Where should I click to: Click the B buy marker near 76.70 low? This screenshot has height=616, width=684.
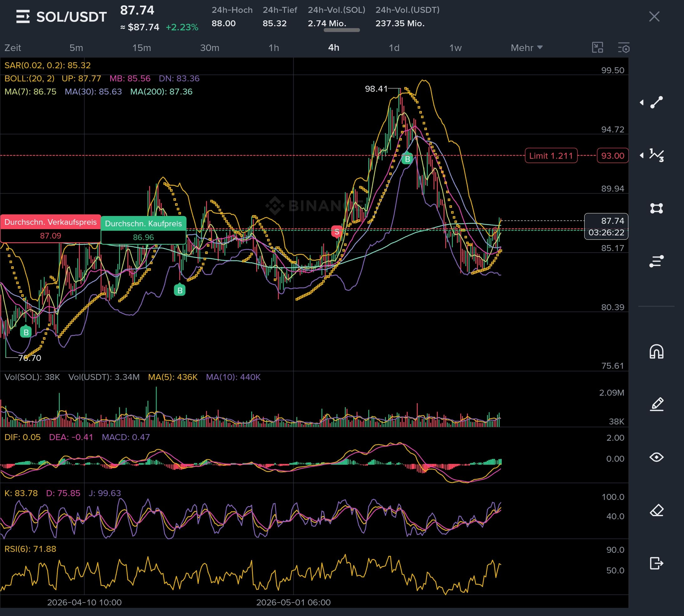click(26, 332)
